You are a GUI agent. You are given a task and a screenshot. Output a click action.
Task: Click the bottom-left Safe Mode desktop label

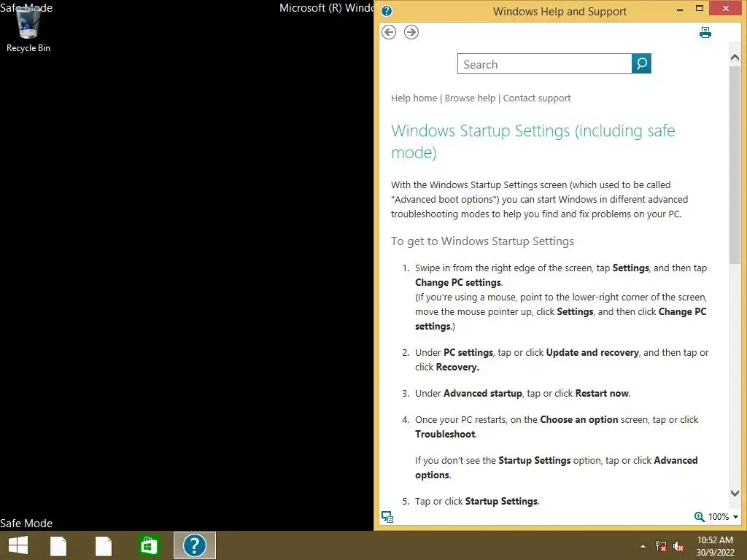coord(26,524)
